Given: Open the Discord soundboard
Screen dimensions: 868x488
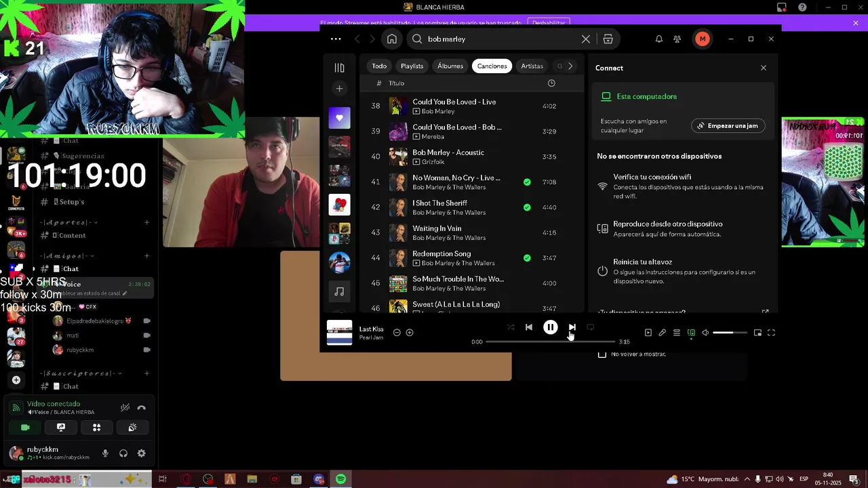Looking at the screenshot, I should click(x=132, y=427).
